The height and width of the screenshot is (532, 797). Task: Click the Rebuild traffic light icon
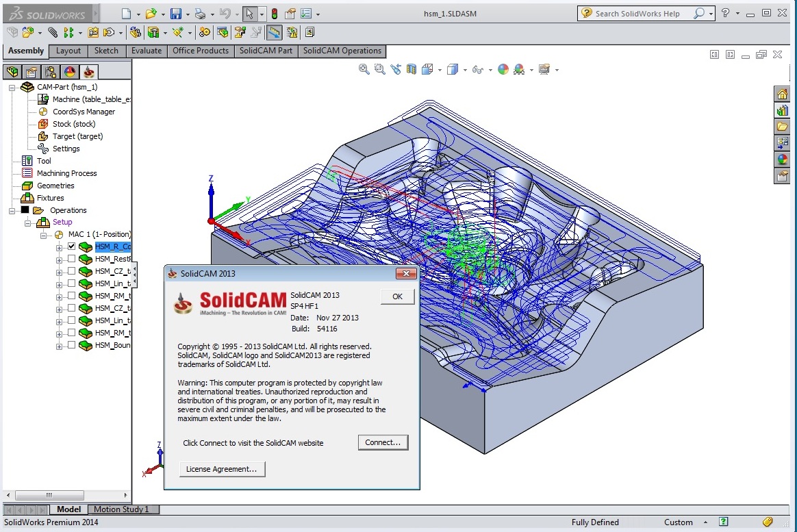pyautogui.click(x=275, y=14)
